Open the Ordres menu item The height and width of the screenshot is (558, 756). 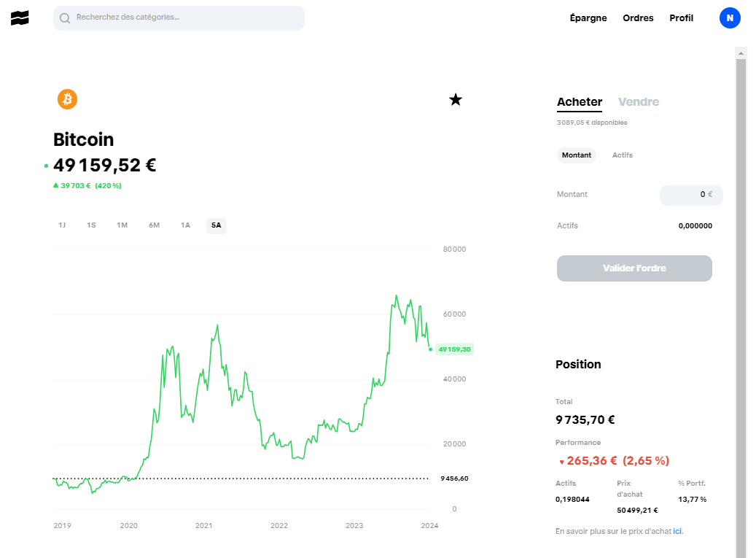[638, 18]
